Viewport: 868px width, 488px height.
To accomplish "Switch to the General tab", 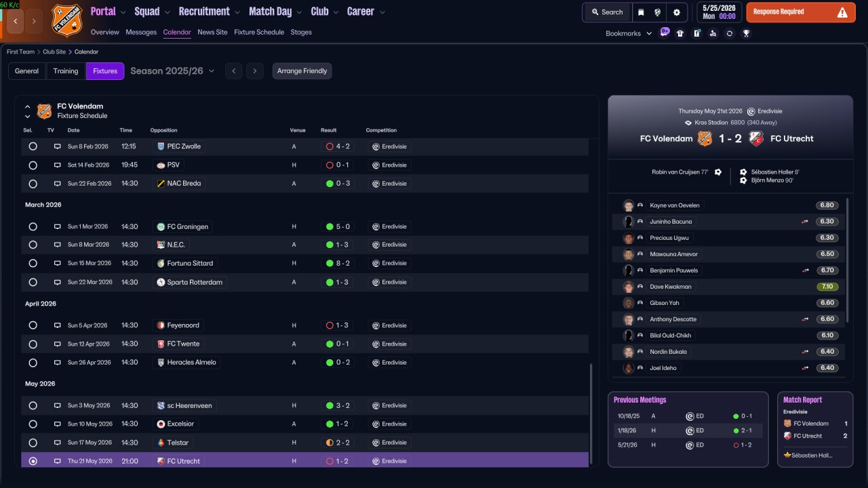I will click(x=27, y=71).
